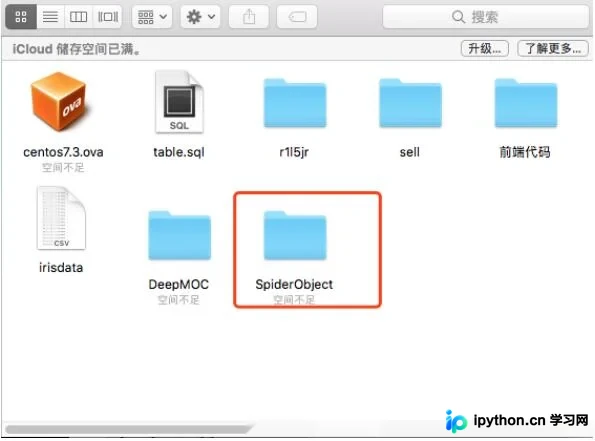
Task: Click the SpiderObject folder name
Action: [294, 284]
